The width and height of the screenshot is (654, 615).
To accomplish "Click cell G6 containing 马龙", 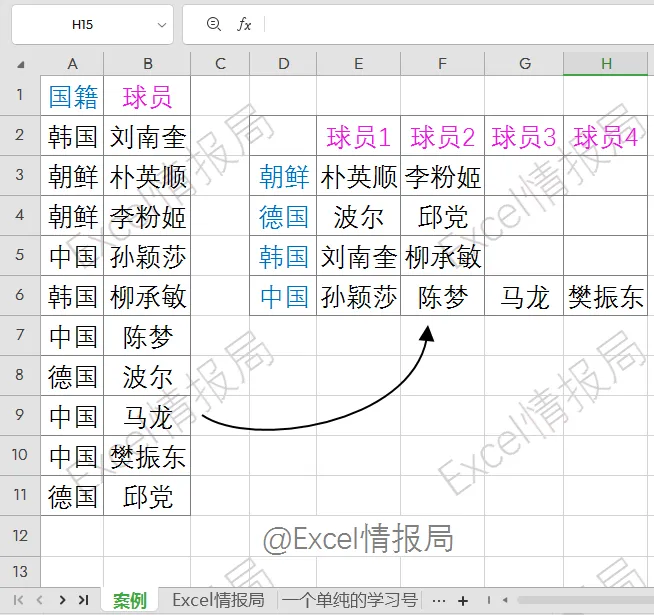I will click(524, 296).
